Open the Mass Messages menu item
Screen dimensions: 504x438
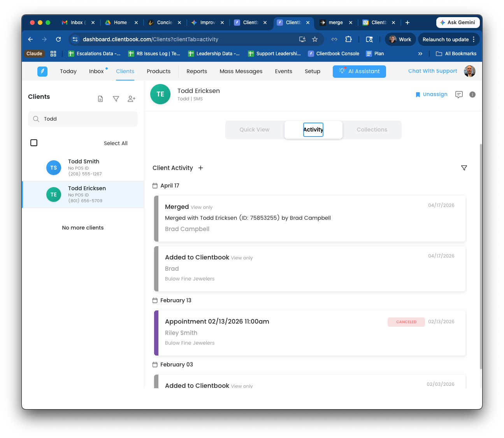click(x=241, y=71)
